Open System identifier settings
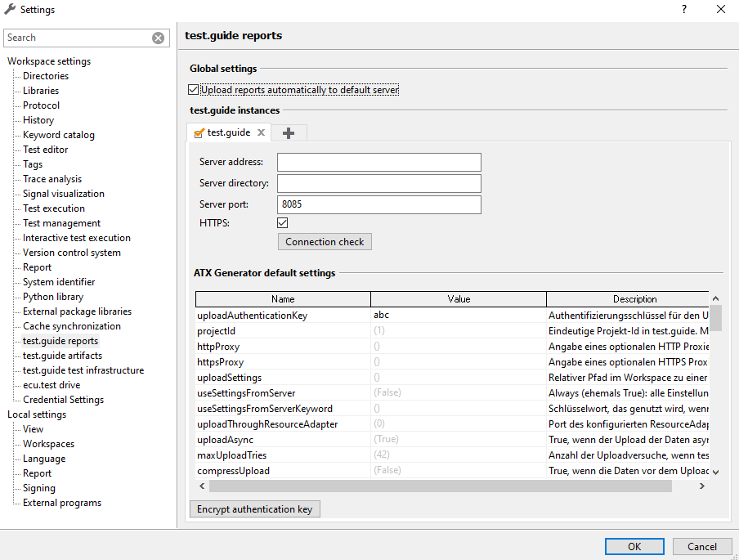Screen dimensions: 739x560 [59, 282]
